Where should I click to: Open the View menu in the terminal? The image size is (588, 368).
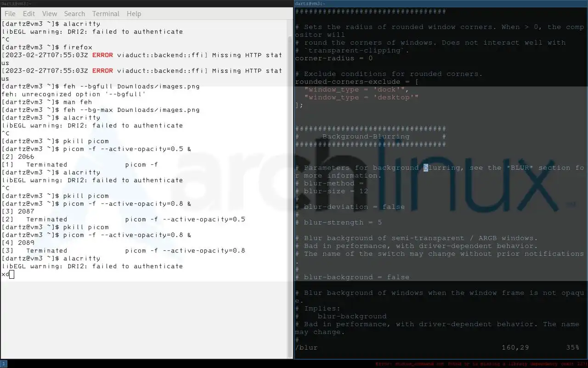point(50,14)
